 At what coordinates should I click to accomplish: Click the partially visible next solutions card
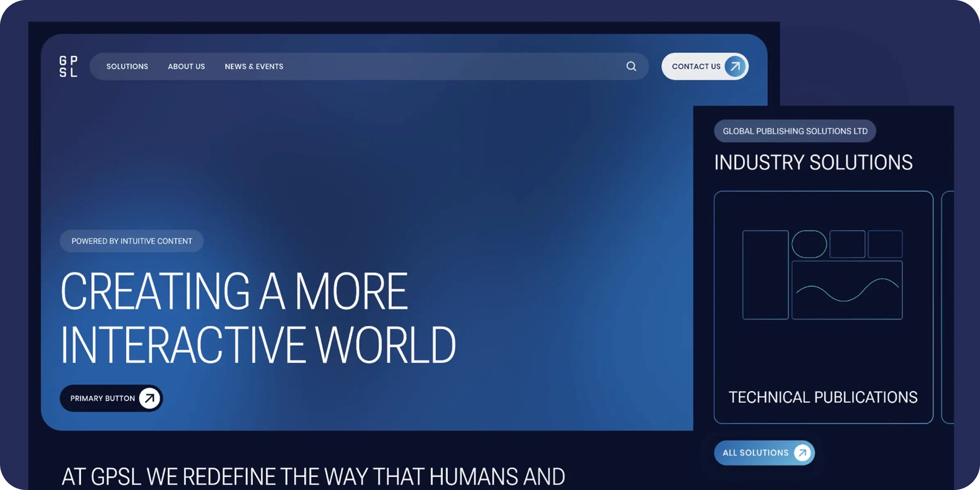[x=948, y=307]
